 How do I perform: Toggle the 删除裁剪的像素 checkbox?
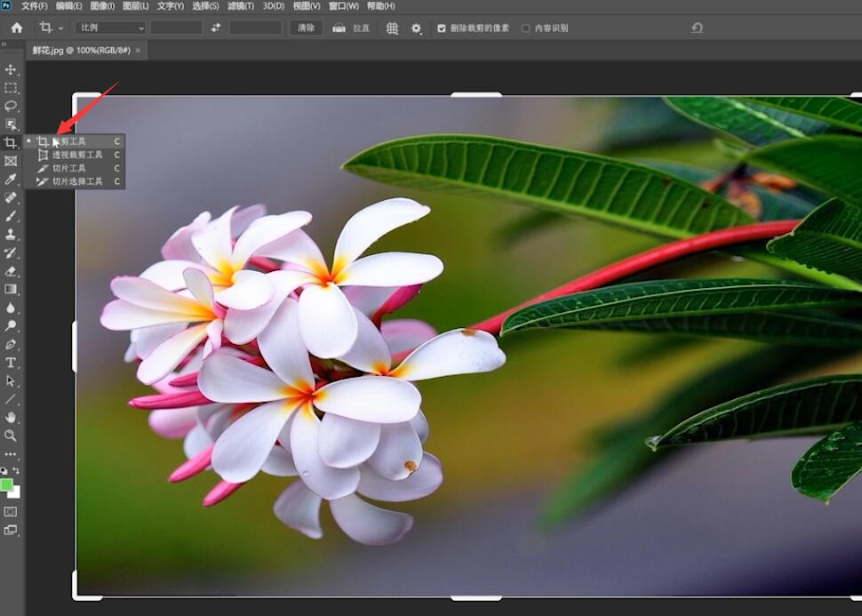pos(442,28)
